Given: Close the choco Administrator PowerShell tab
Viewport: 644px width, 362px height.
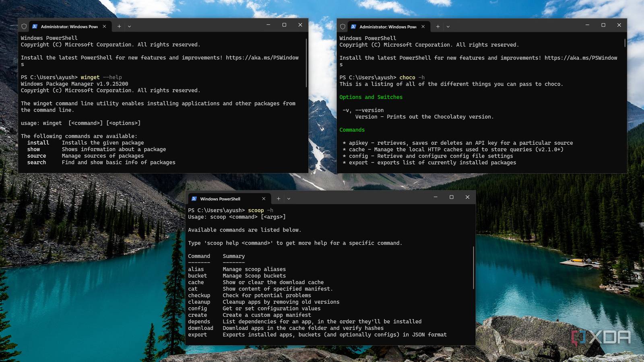Looking at the screenshot, I should click(423, 27).
